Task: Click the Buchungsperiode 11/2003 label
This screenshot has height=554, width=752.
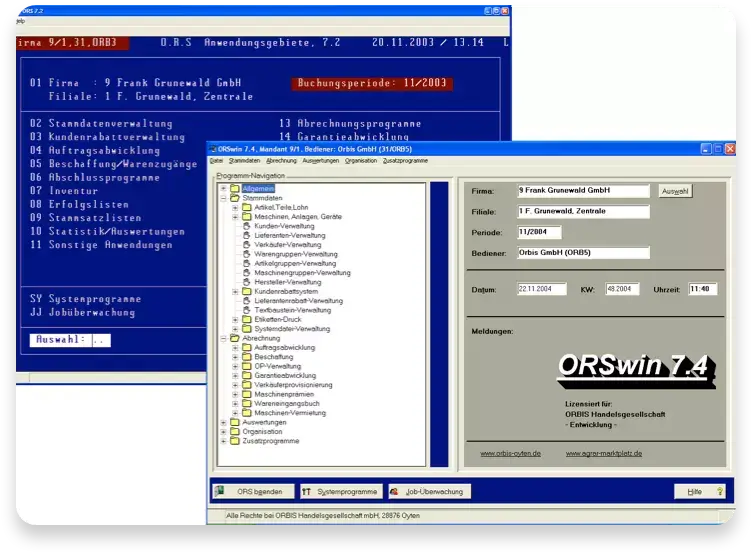Action: (372, 83)
